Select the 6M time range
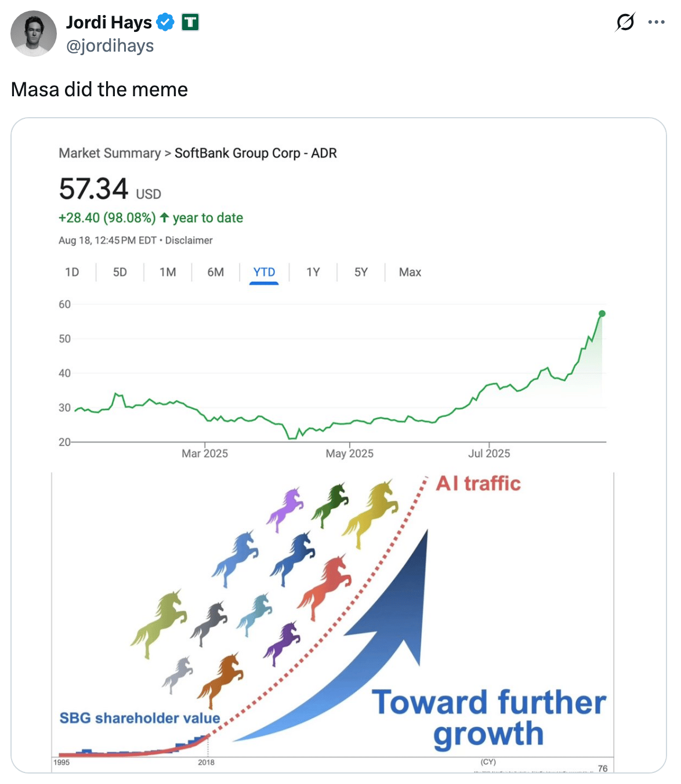Viewport: 681px width, 784px height. point(215,272)
